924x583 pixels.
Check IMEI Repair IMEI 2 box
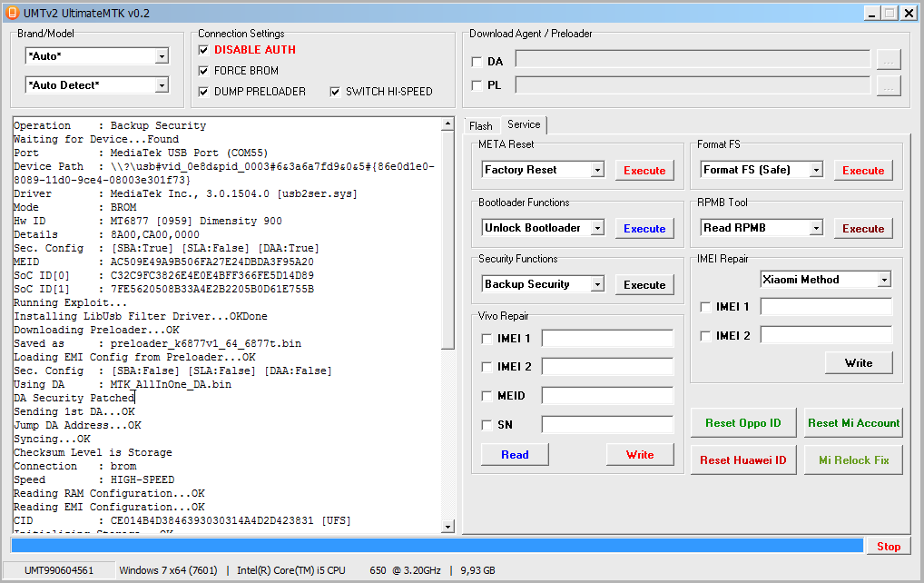[x=705, y=336]
